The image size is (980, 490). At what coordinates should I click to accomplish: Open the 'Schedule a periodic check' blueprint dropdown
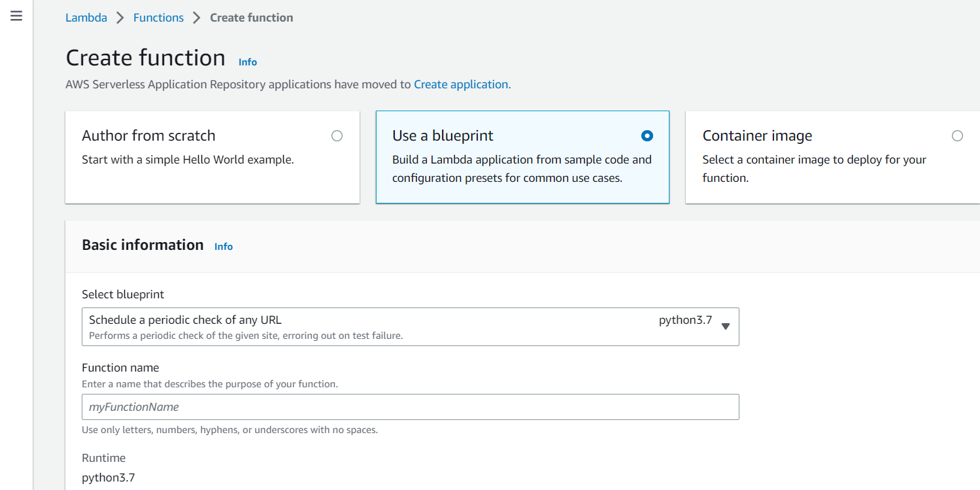(410, 326)
